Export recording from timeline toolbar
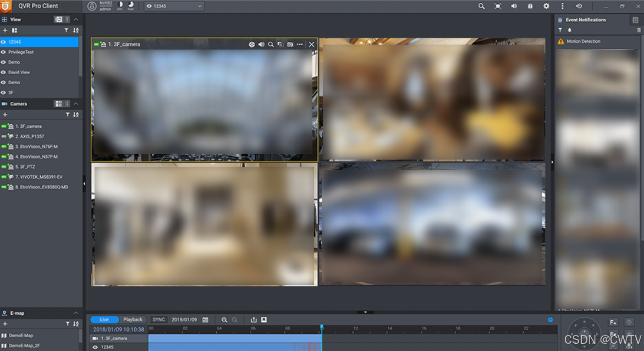Screen dimensions: 644x351 (x=254, y=320)
